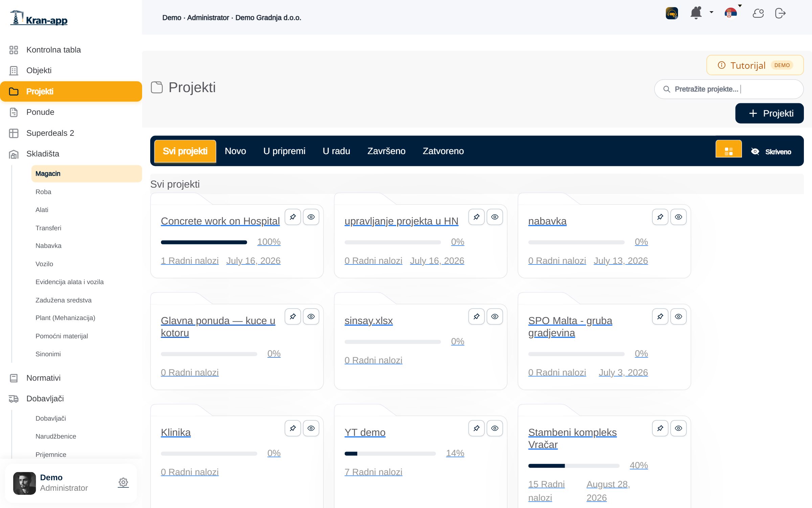Screen dimensions: 812x508
Task: Focus the Pretražite projekte search field
Action: [729, 89]
